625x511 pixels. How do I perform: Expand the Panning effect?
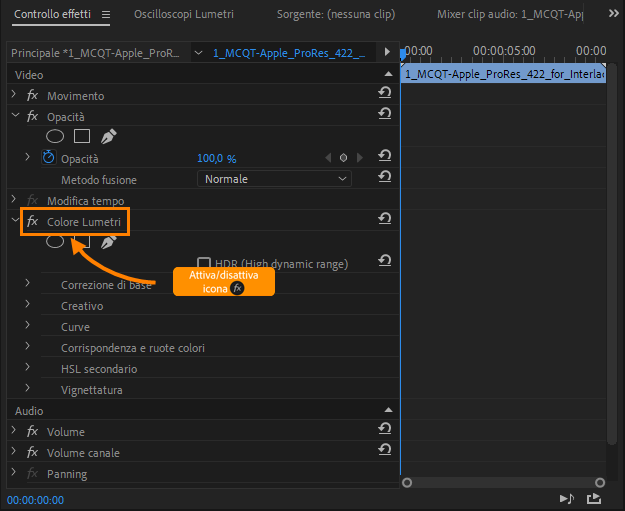14,472
